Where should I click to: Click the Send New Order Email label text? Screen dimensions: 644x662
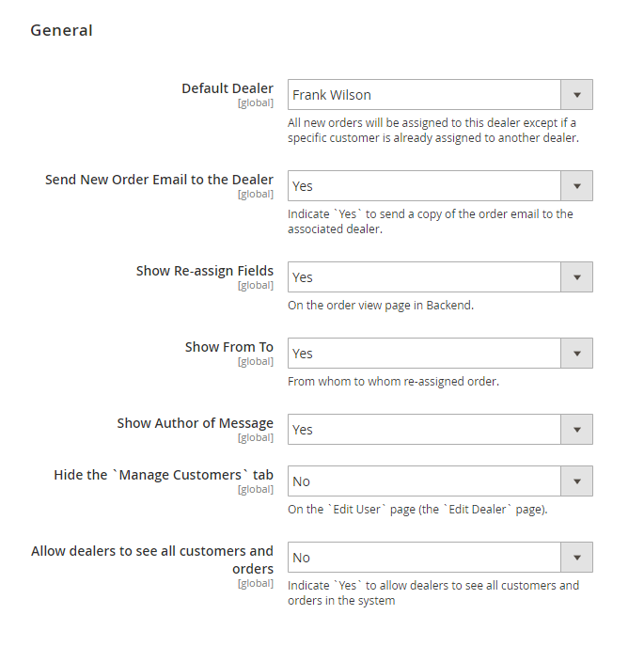tap(159, 180)
